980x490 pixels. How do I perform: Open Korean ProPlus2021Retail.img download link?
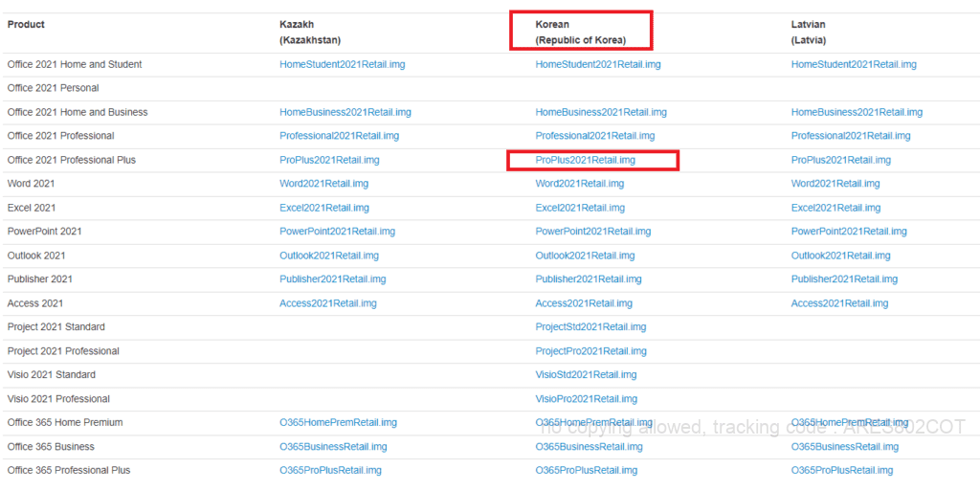[585, 160]
